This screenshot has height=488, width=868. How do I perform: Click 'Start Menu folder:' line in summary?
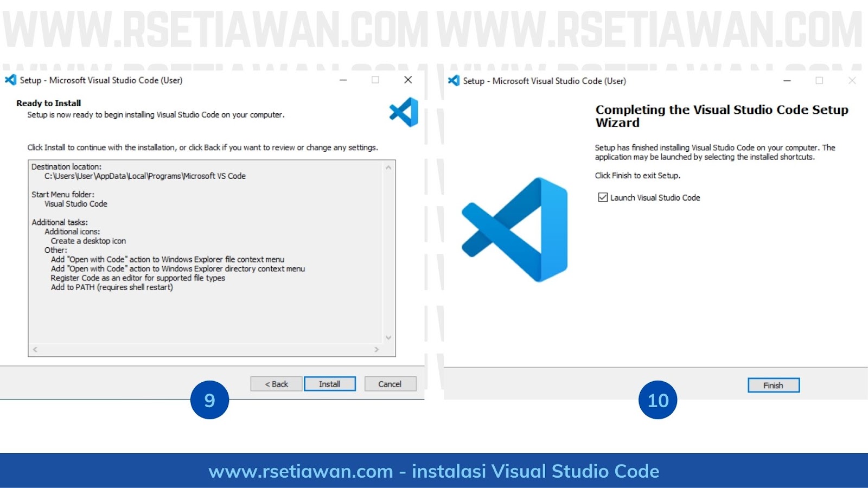[63, 195]
